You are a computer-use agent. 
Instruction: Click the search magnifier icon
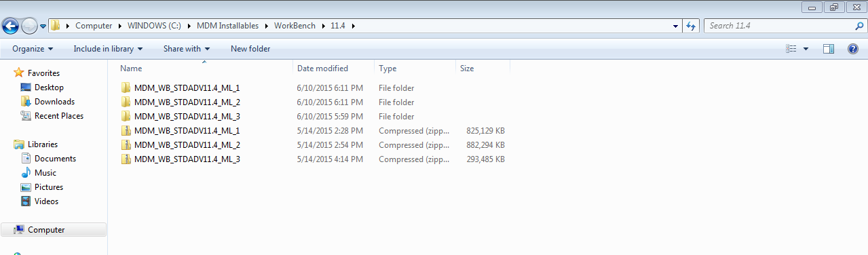[x=858, y=26]
